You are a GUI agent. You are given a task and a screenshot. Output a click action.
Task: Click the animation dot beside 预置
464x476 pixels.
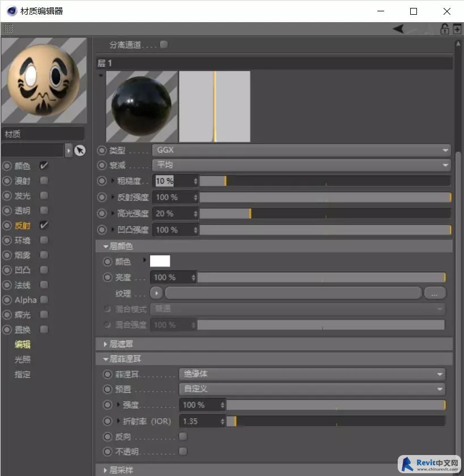click(x=108, y=389)
